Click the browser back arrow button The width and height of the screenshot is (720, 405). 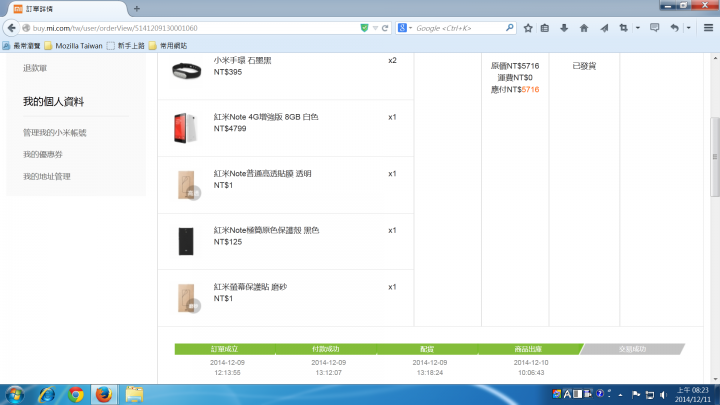pyautogui.click(x=11, y=28)
